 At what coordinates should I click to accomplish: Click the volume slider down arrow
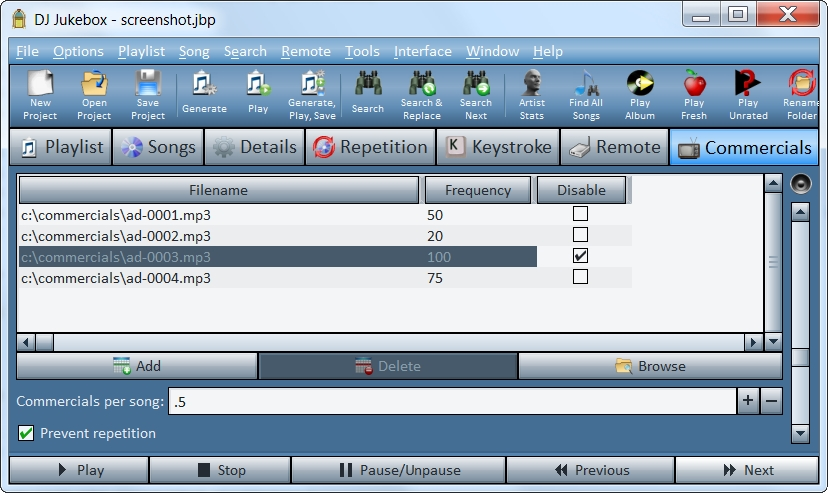(x=801, y=434)
